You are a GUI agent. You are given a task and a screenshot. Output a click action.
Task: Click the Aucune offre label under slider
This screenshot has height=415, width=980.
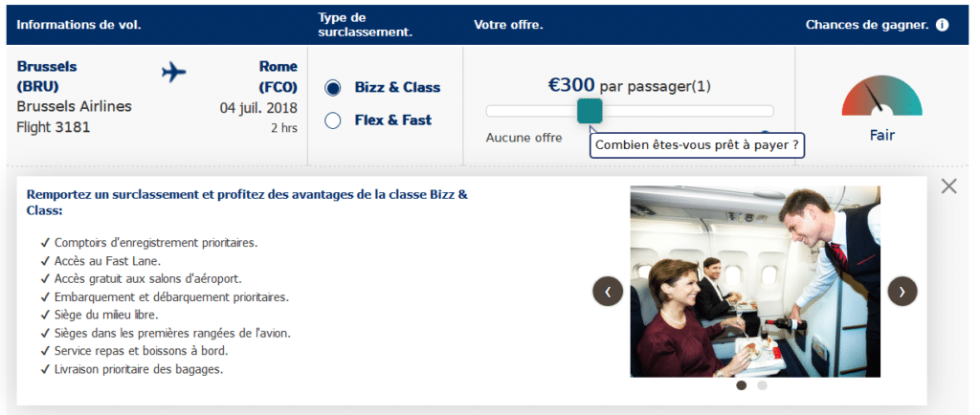[523, 138]
